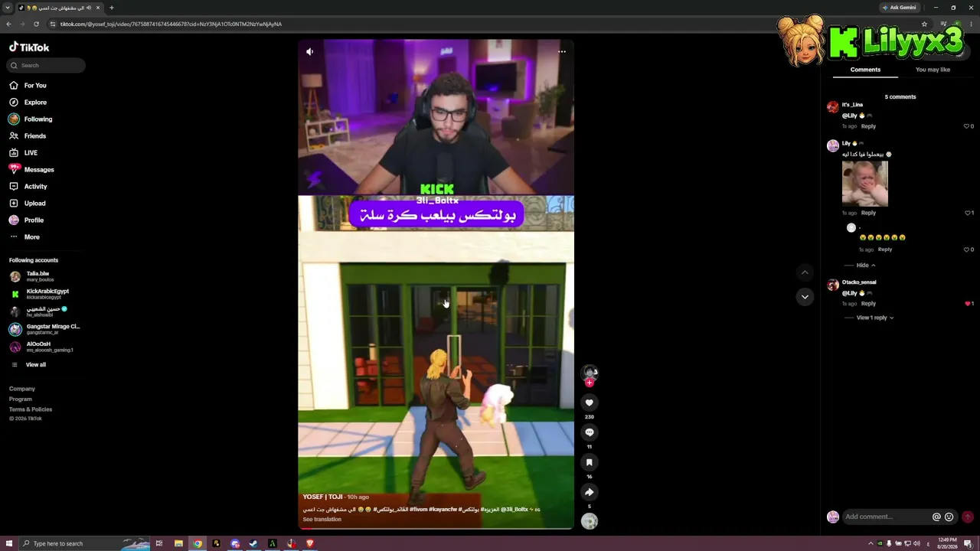Go to the previous video with up arrow
Image resolution: width=980 pixels, height=551 pixels.
(x=805, y=272)
